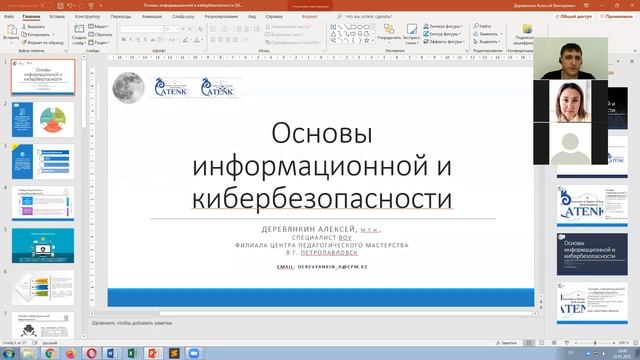Open the Animations (Анимация) ribbon tab
640x360 pixels.
(151, 16)
